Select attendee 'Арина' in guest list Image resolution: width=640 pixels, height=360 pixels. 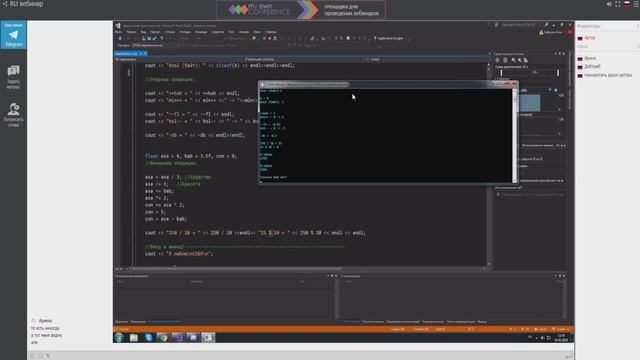click(x=590, y=58)
